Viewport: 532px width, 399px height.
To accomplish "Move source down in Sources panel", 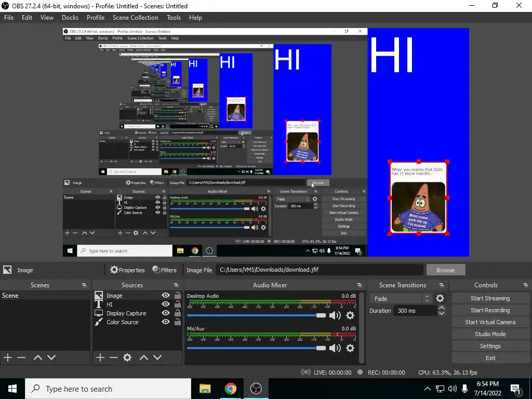I will coord(157,357).
